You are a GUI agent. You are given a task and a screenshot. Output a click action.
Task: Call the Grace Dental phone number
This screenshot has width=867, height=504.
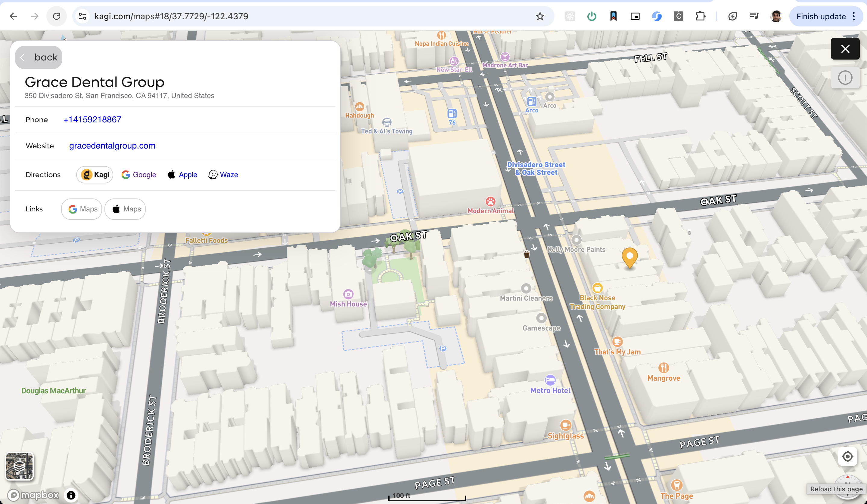click(92, 120)
